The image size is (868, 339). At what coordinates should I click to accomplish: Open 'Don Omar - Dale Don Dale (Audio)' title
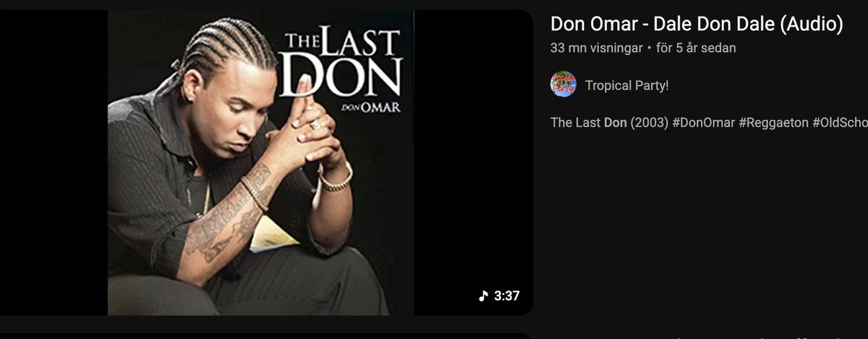pos(697,24)
